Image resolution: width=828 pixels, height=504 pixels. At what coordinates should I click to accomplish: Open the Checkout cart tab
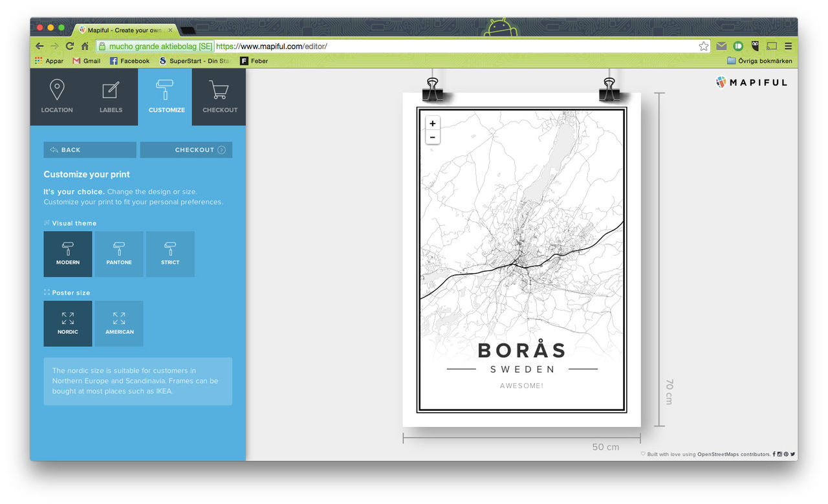(220, 97)
